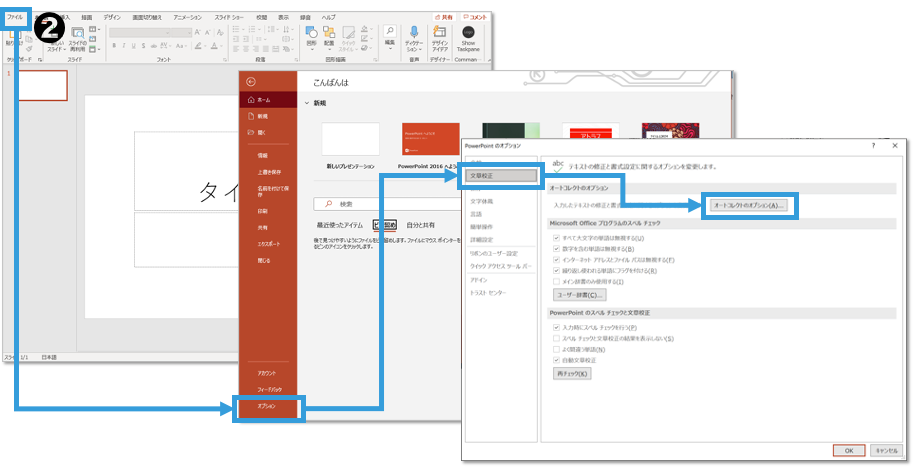Enable メイン辞書のみ使用する checkbox
The image size is (914, 468).
point(556,281)
